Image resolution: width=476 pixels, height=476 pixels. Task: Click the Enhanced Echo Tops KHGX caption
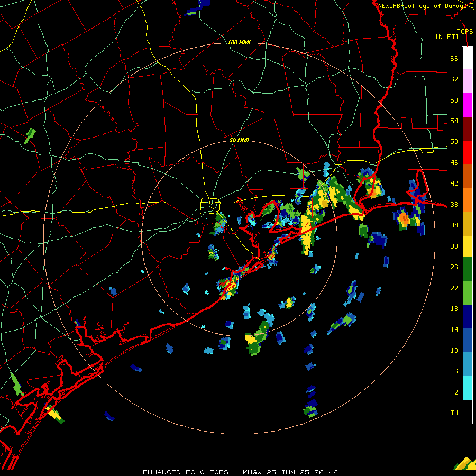(x=240, y=472)
